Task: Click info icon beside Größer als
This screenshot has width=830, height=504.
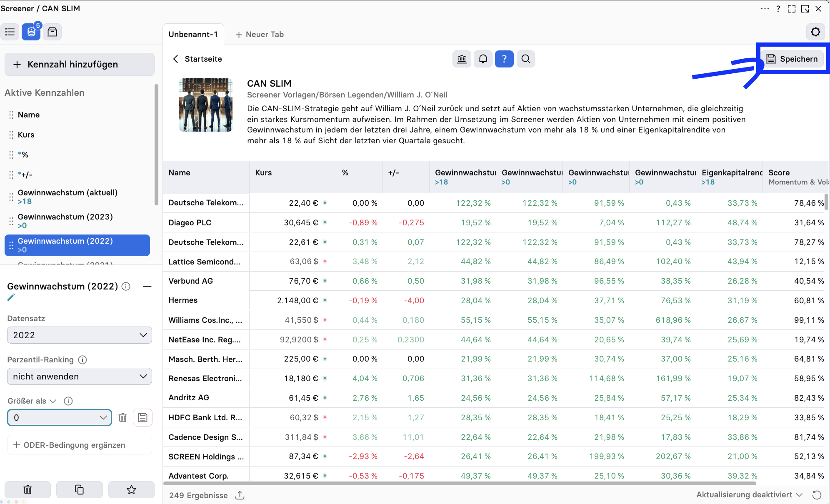Action: (x=68, y=401)
